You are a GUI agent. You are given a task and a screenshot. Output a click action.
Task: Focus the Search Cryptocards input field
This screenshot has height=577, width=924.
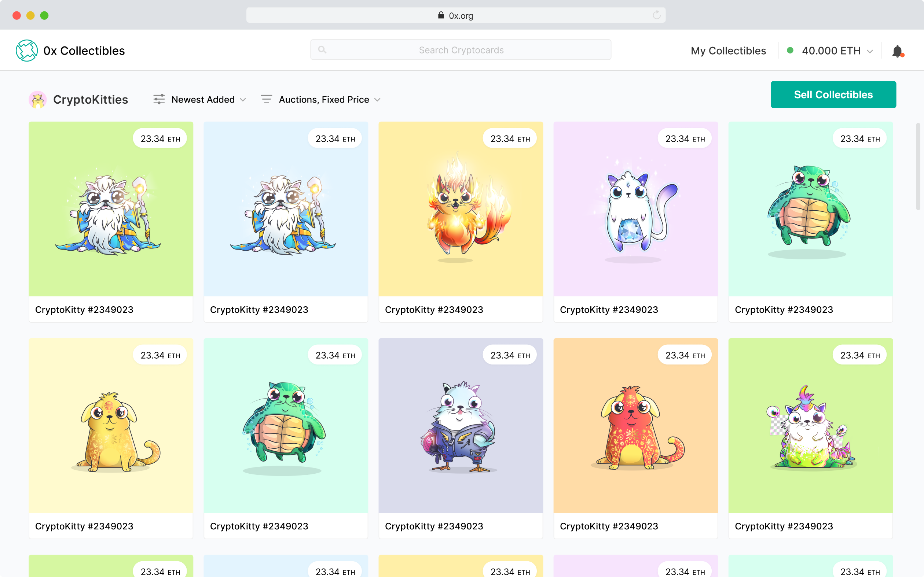[x=461, y=50]
